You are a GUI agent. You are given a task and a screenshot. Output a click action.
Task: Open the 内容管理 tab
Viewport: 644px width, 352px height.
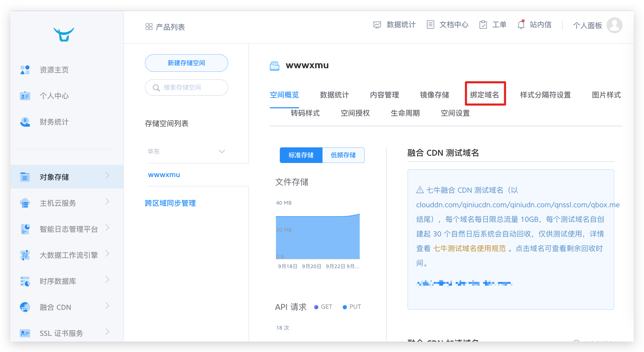click(x=385, y=95)
